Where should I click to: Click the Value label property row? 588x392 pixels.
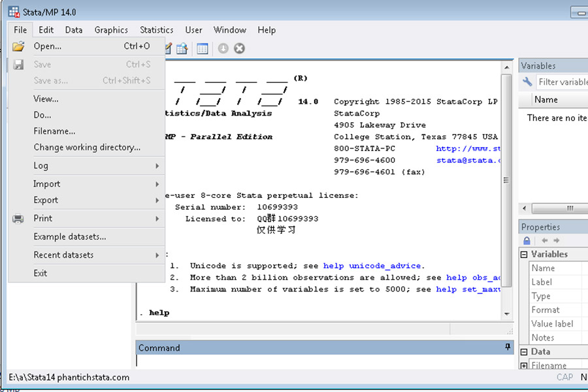(559, 323)
